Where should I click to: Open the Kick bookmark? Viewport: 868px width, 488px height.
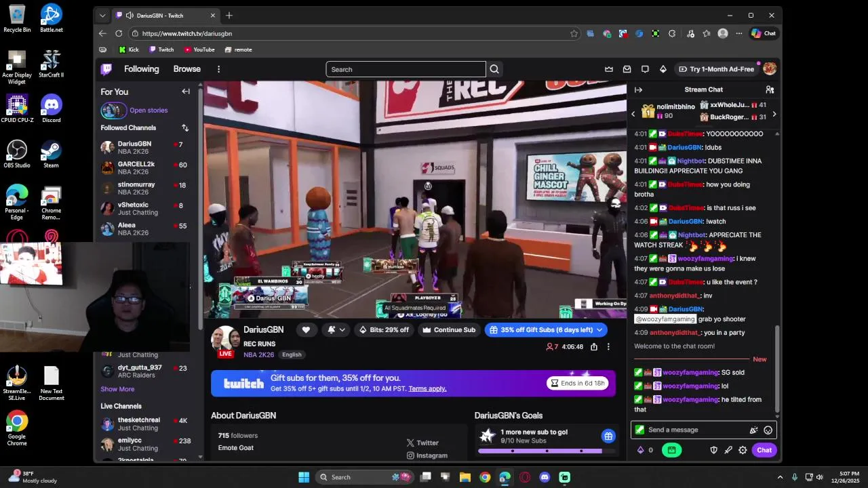click(129, 49)
